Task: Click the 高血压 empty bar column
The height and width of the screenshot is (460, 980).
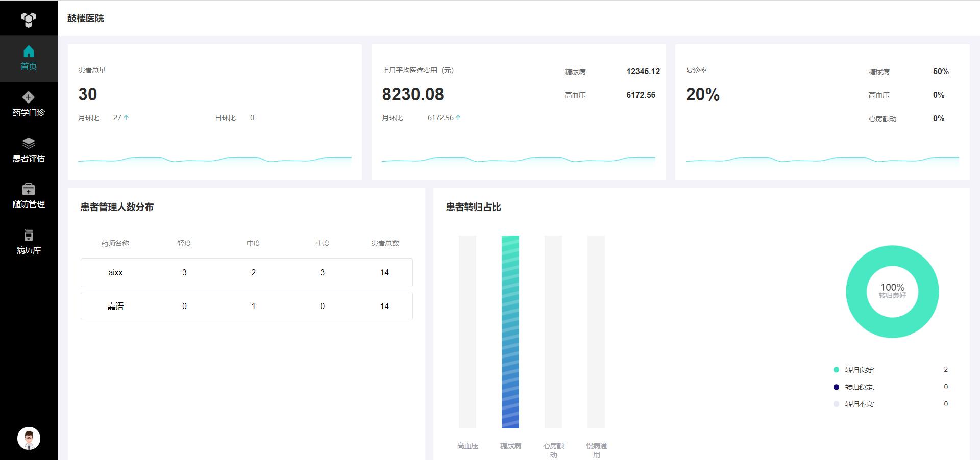Action: point(467,331)
